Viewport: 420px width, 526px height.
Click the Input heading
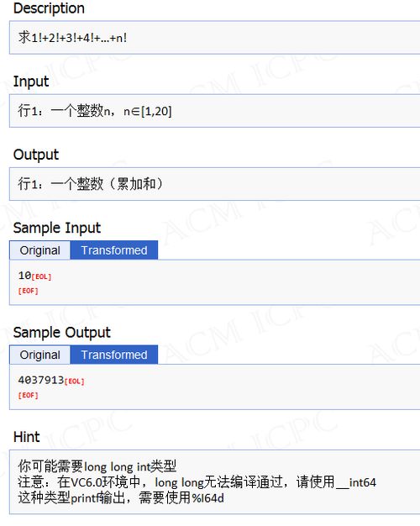click(31, 82)
